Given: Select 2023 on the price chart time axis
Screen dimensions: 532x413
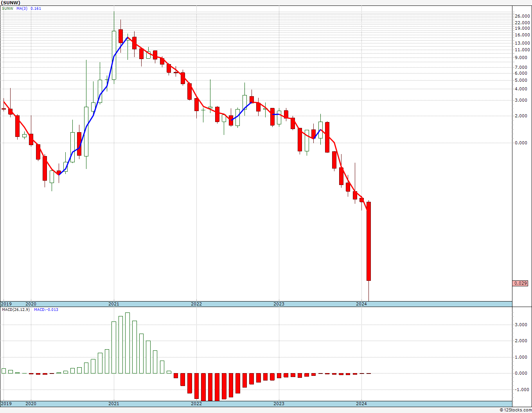Looking at the screenshot, I should [x=279, y=304].
